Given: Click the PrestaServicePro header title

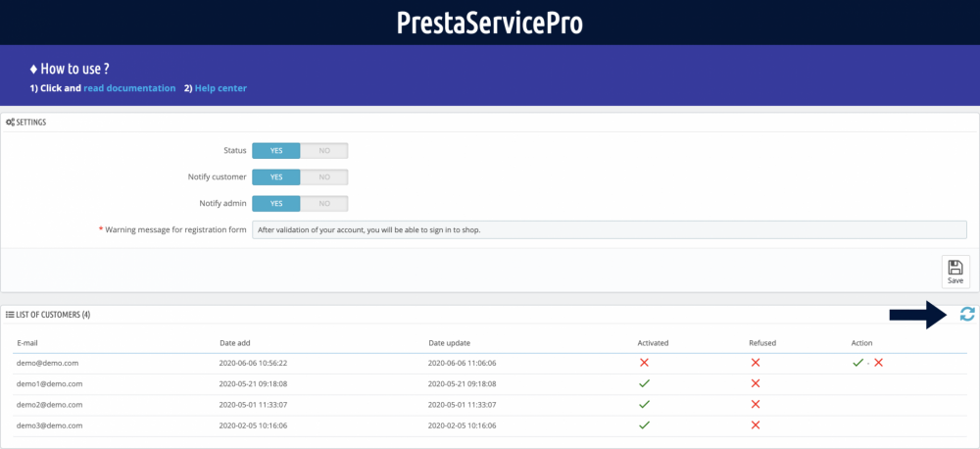Looking at the screenshot, I should [490, 23].
